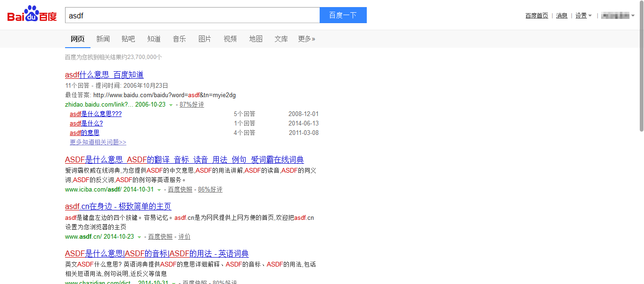
Task: Switch to the 新闻 news tab
Action: 103,39
